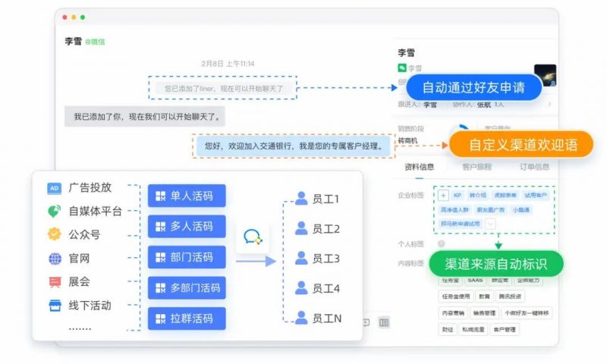Select the 探马新申请试用 tag
The height and width of the screenshot is (364, 607).
(461, 224)
